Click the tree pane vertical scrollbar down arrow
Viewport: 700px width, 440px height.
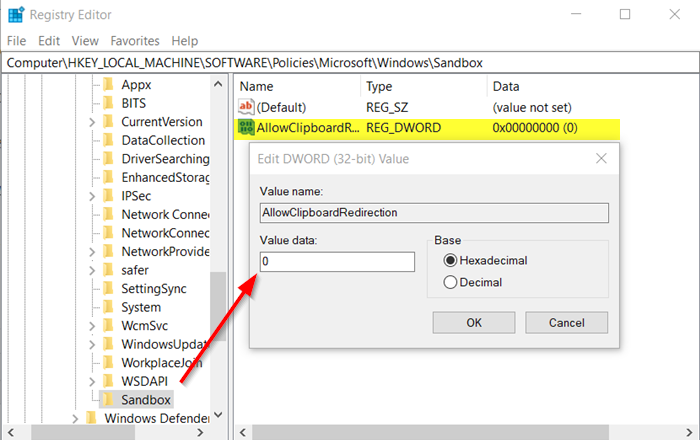tap(218, 415)
